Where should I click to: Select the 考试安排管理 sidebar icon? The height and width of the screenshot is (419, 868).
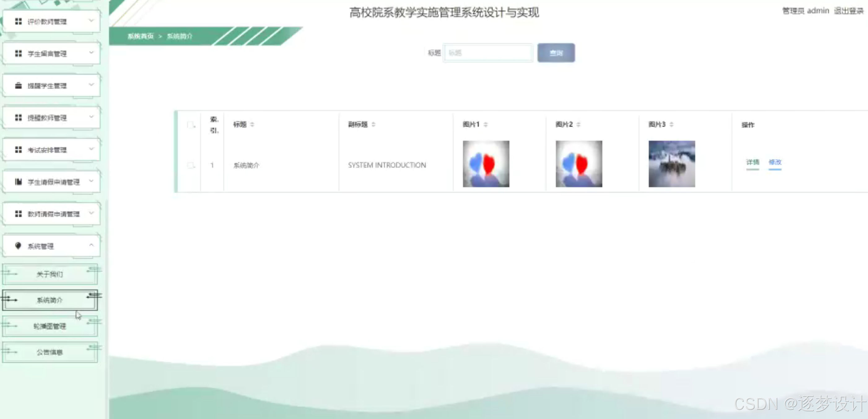point(19,149)
